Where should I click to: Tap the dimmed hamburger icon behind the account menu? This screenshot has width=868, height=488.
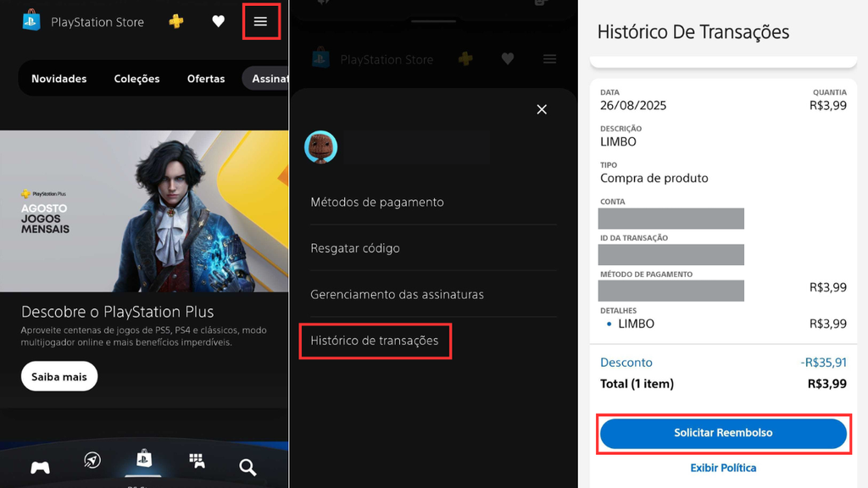click(x=549, y=59)
